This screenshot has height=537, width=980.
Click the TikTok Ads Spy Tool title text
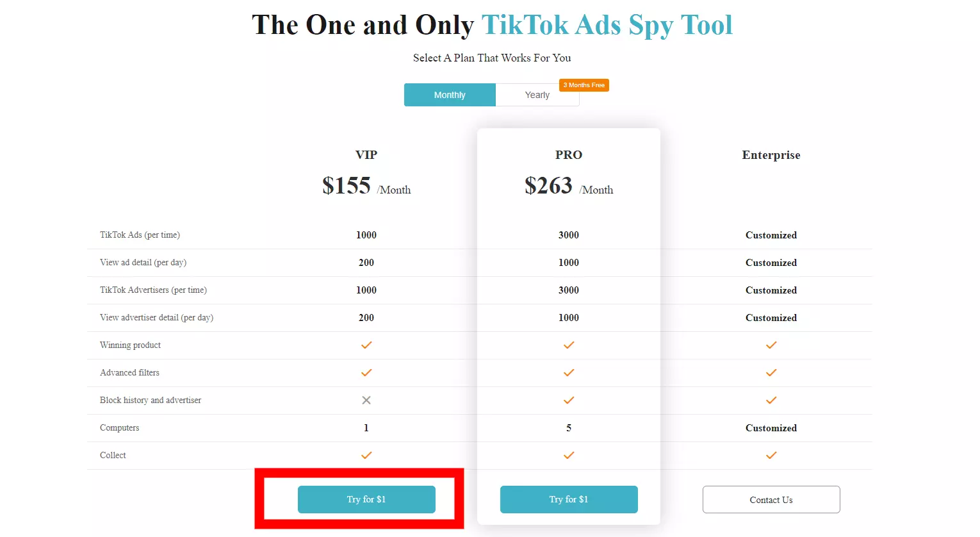coord(607,26)
